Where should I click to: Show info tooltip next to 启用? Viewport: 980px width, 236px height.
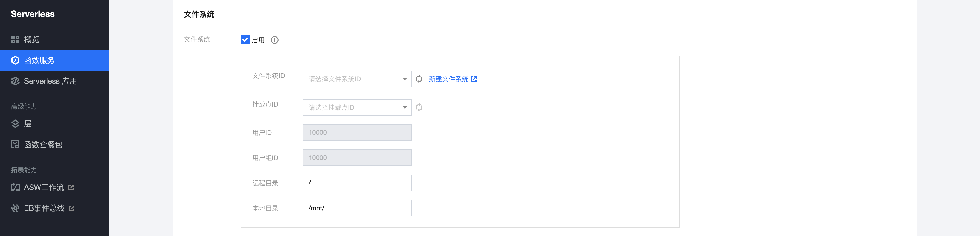tap(275, 40)
